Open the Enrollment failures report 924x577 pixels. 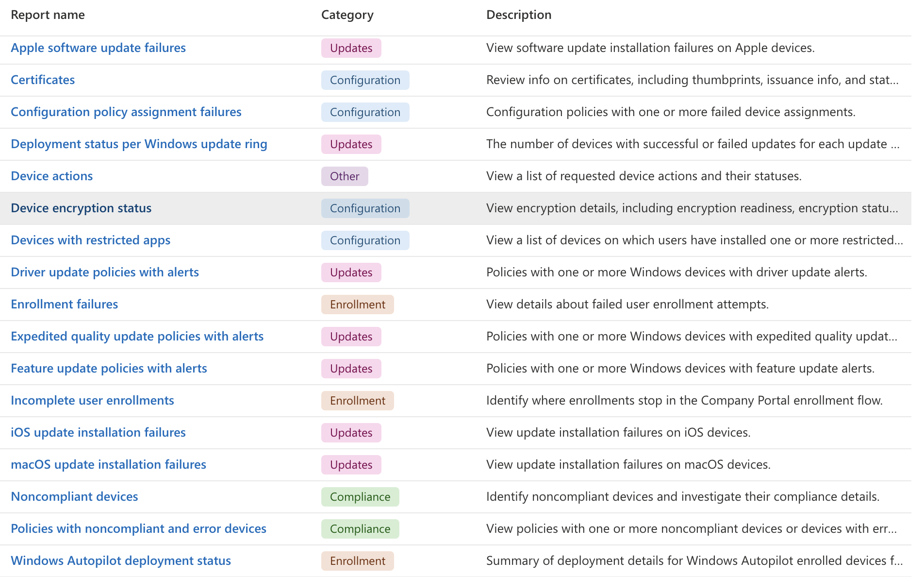[65, 304]
